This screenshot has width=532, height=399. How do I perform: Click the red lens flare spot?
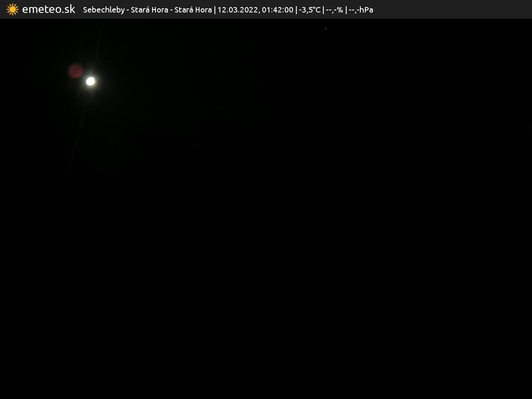click(76, 71)
